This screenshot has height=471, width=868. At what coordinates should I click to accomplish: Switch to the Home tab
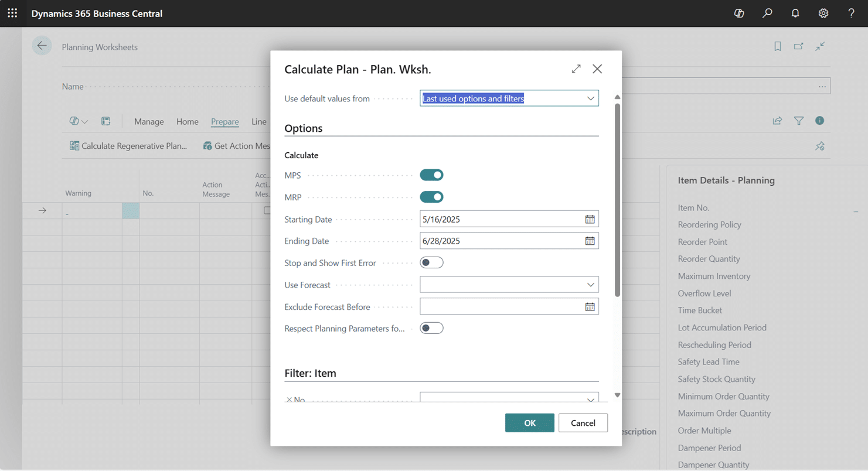[187, 122]
